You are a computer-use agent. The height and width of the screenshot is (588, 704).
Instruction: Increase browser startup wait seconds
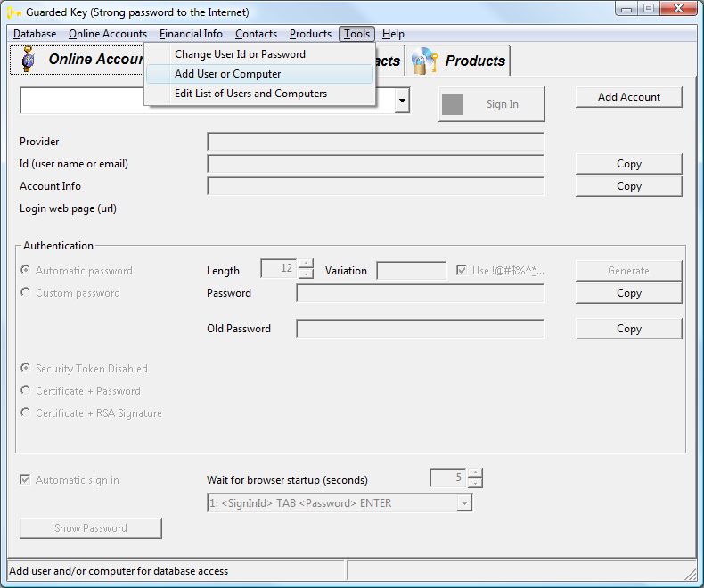[476, 473]
